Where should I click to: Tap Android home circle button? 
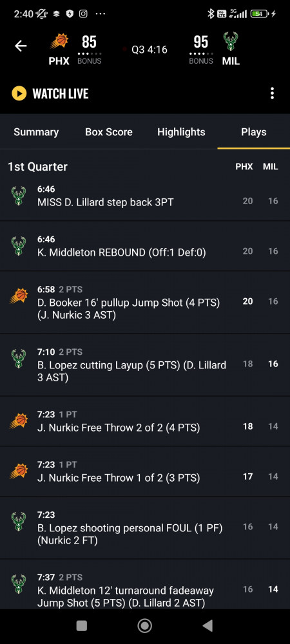[144, 625]
